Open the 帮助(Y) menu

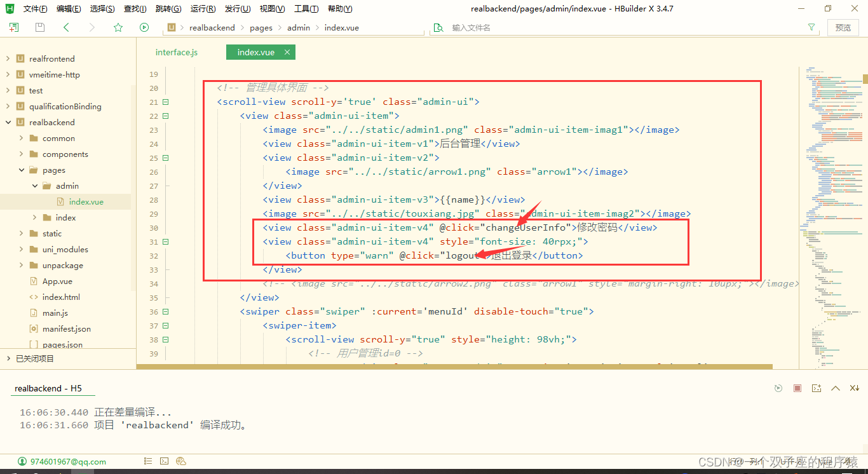(x=340, y=9)
